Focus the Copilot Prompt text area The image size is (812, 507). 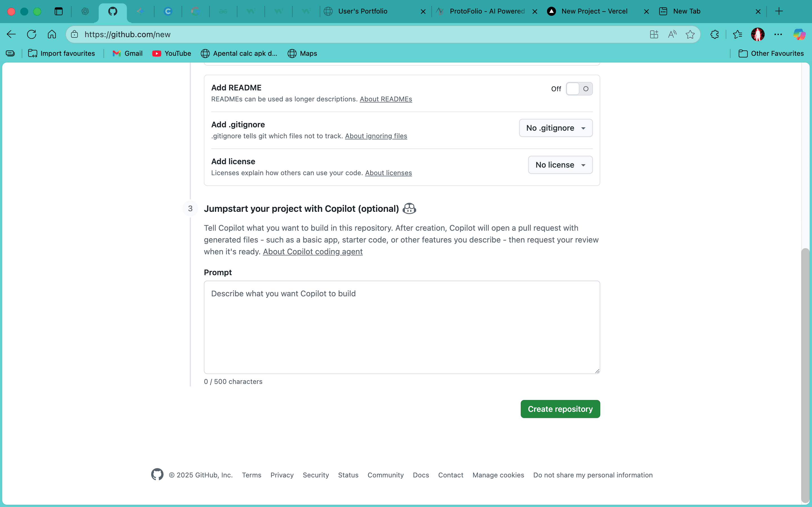click(402, 327)
